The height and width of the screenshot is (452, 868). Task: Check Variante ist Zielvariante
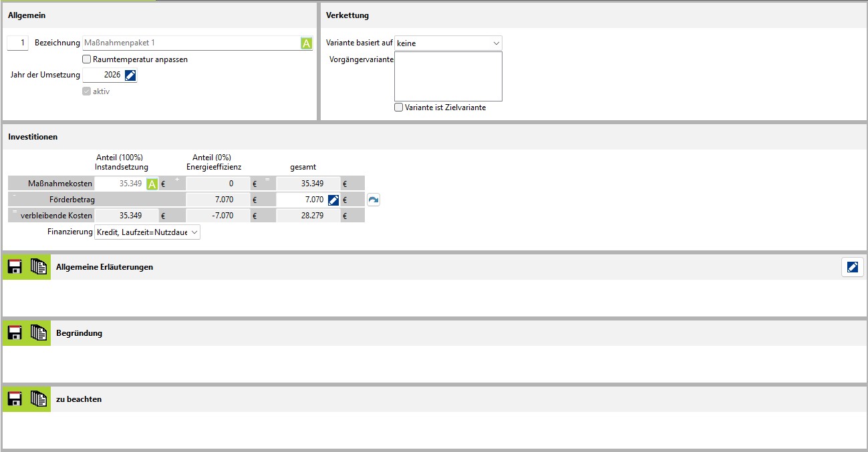click(399, 107)
